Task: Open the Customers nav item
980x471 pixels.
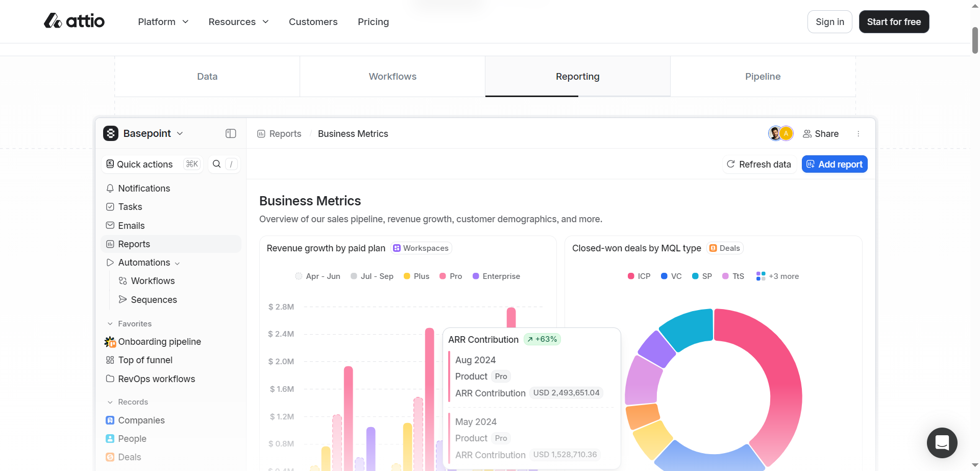Action: tap(313, 21)
